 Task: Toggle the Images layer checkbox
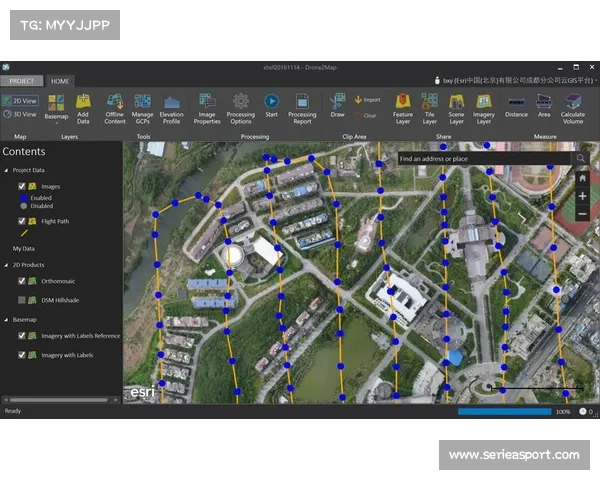[22, 186]
